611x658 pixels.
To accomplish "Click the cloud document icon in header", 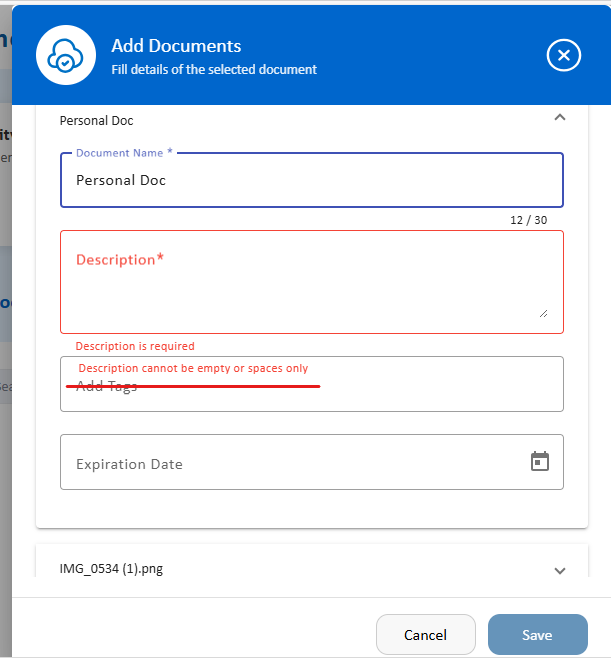I will [66, 55].
